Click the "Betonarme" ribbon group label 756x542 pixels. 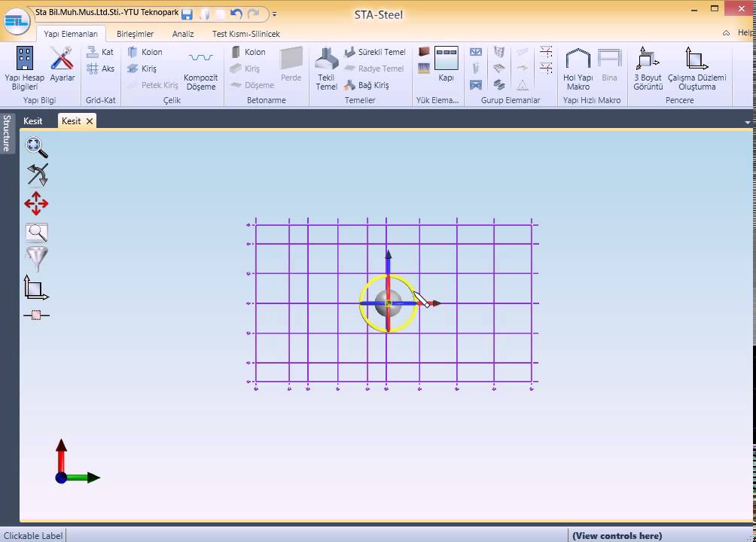click(x=266, y=100)
